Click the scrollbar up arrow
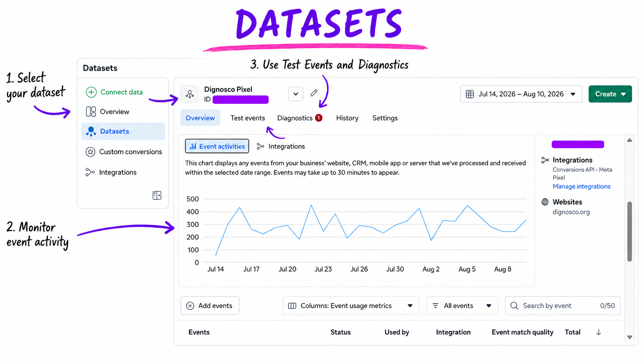Viewport: 644px width, 362px height. coord(630,140)
